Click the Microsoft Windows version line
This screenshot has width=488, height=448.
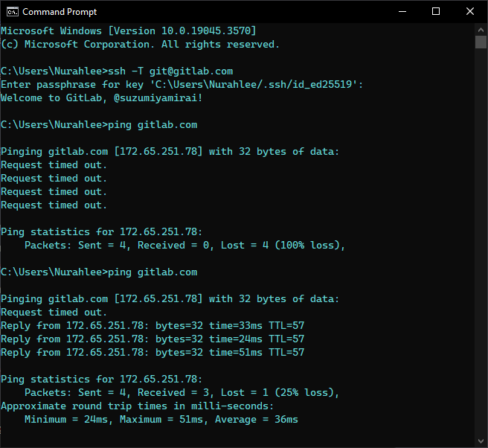(129, 31)
